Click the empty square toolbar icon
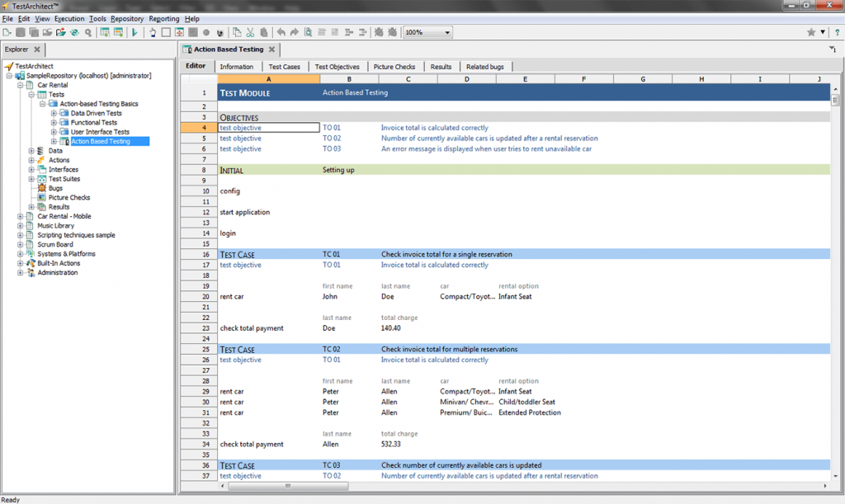Viewport: 845px width, 504px height. (x=166, y=32)
